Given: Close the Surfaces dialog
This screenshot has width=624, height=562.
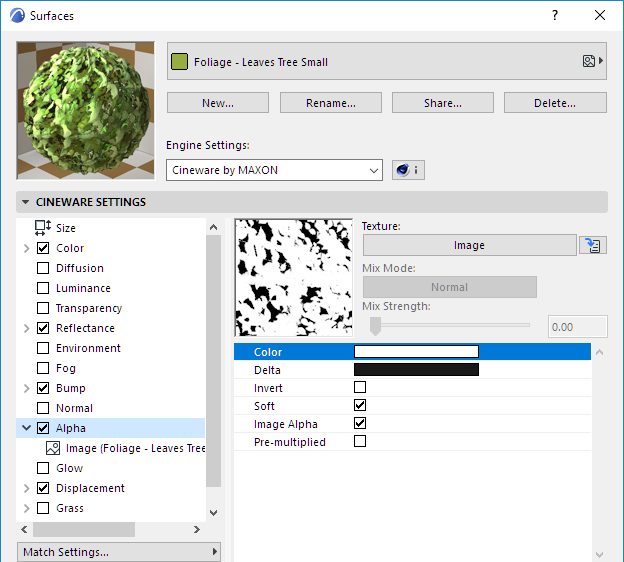Looking at the screenshot, I should tap(600, 15).
